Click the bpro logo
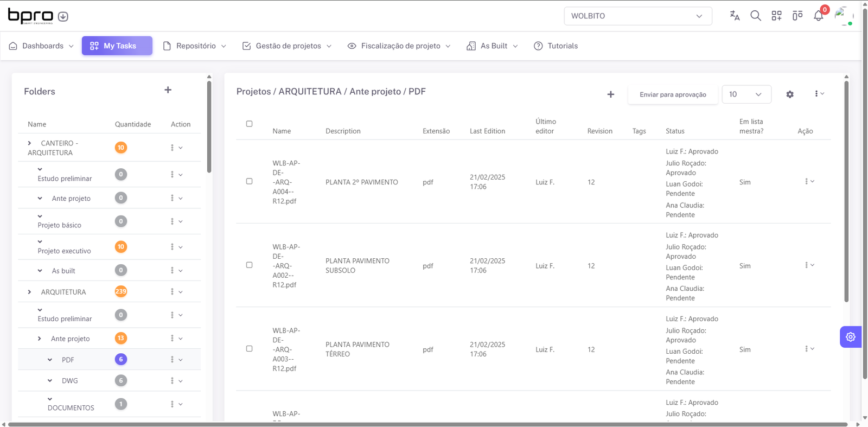Screen dimensions: 868x427 [x=30, y=16]
